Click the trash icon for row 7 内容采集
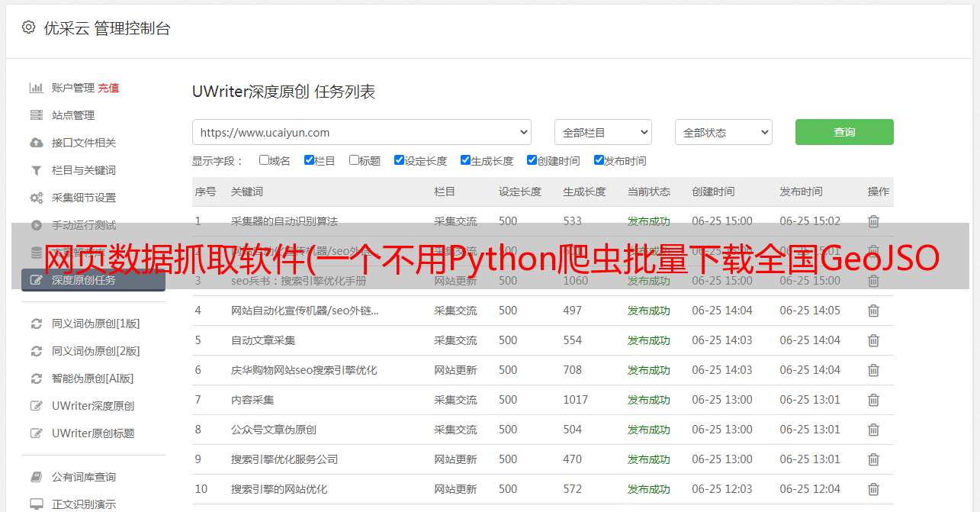Viewport: 980px width, 512px height. (x=873, y=400)
